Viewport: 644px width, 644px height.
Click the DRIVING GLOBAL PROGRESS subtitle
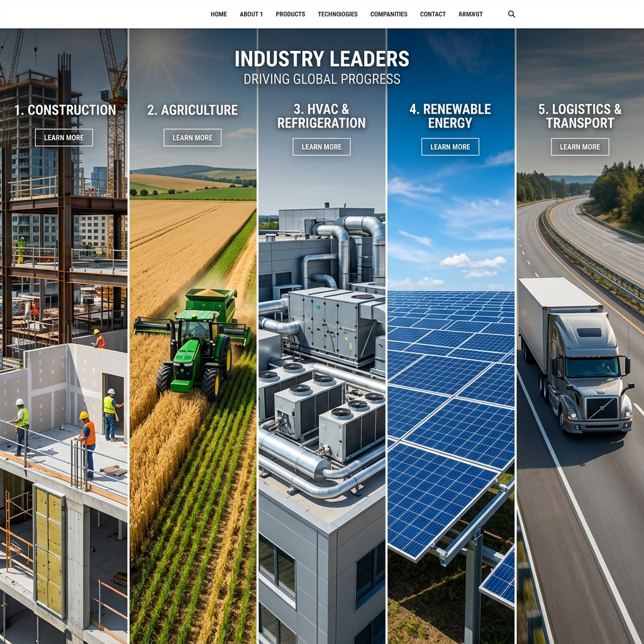tap(322, 79)
